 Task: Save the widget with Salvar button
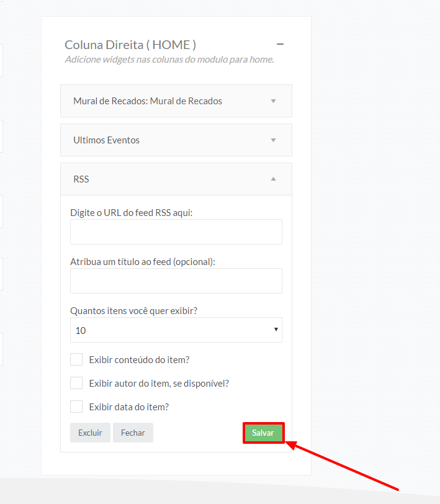263,433
